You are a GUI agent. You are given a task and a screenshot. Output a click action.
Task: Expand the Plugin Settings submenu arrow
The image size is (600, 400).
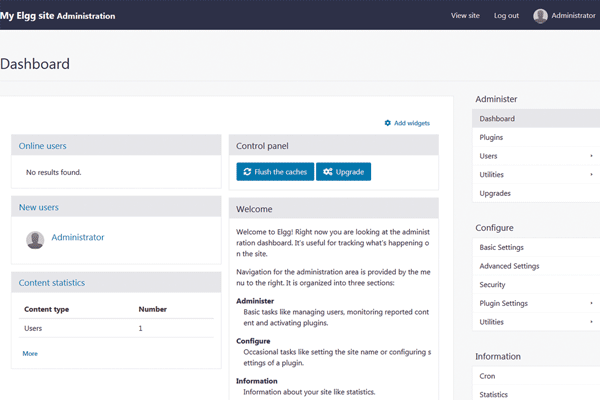pos(591,303)
